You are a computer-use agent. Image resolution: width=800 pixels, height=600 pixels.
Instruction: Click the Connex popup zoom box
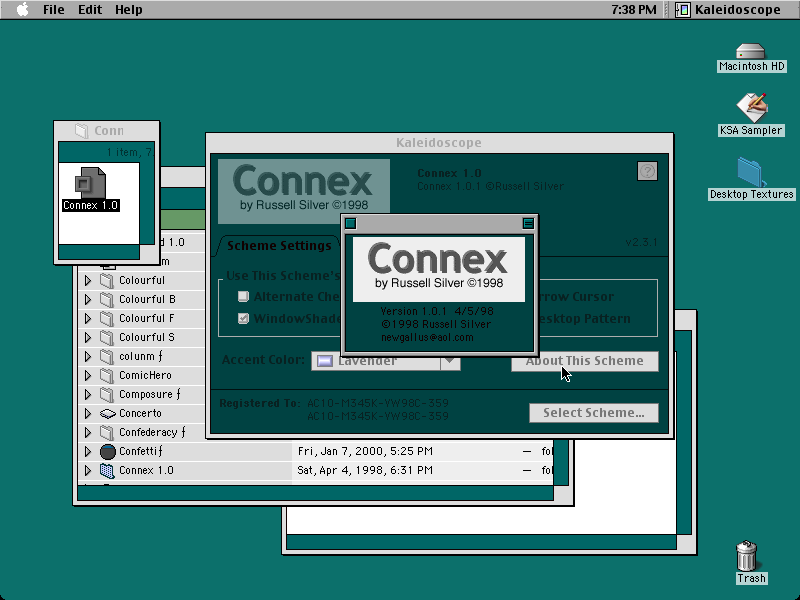tap(528, 223)
